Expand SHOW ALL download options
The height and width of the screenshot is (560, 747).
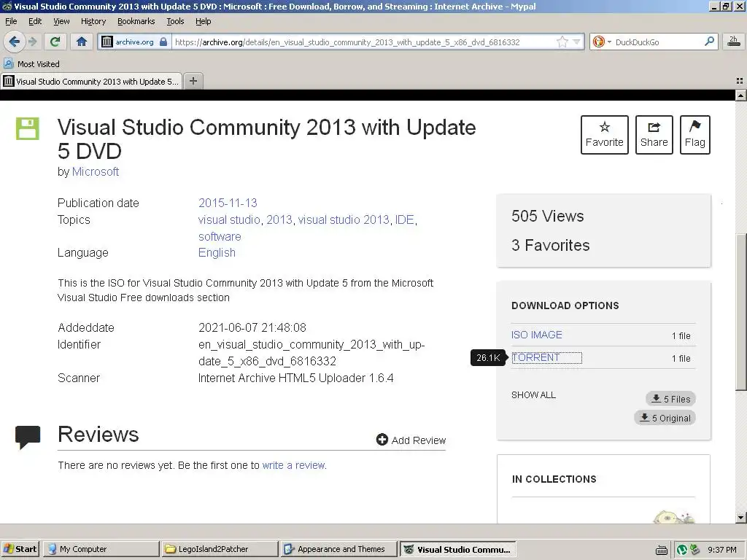click(533, 394)
